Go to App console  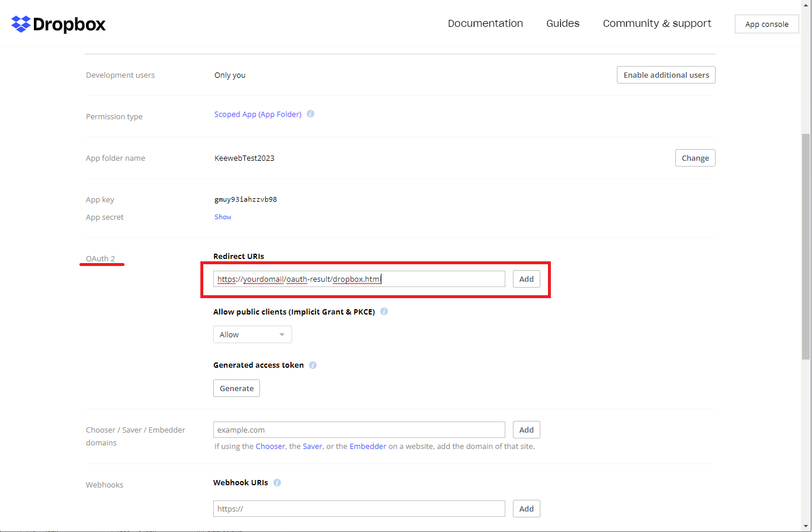point(767,24)
